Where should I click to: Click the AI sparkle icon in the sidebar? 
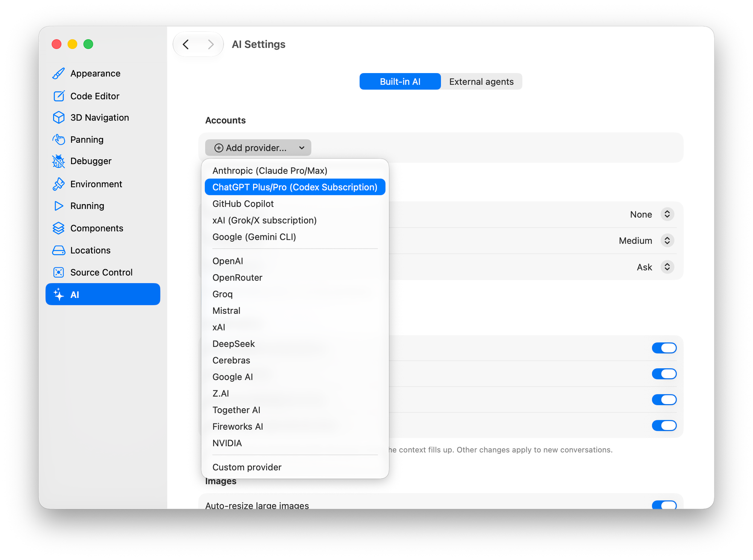(x=58, y=294)
